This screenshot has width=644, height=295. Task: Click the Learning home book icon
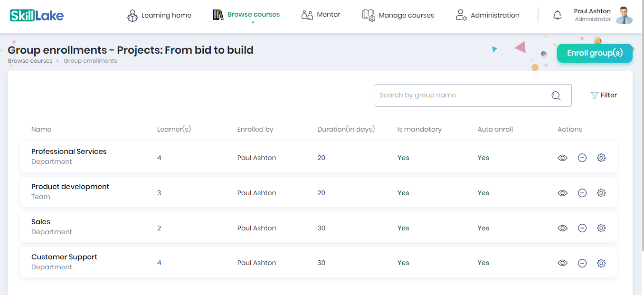[133, 16]
